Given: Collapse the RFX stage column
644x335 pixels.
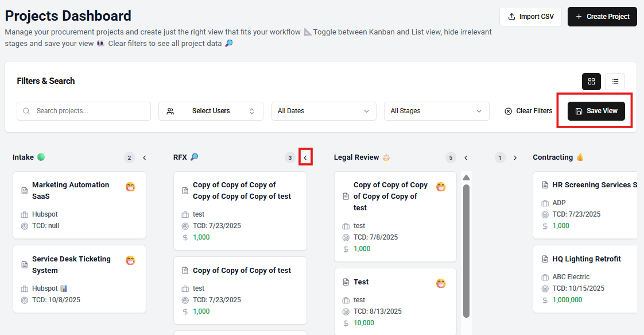Looking at the screenshot, I should [305, 157].
